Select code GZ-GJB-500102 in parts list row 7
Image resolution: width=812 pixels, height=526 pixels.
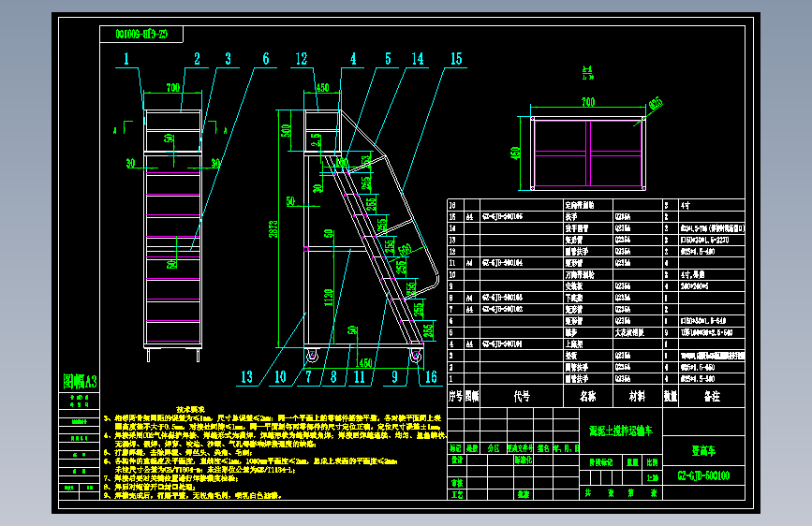coord(502,309)
